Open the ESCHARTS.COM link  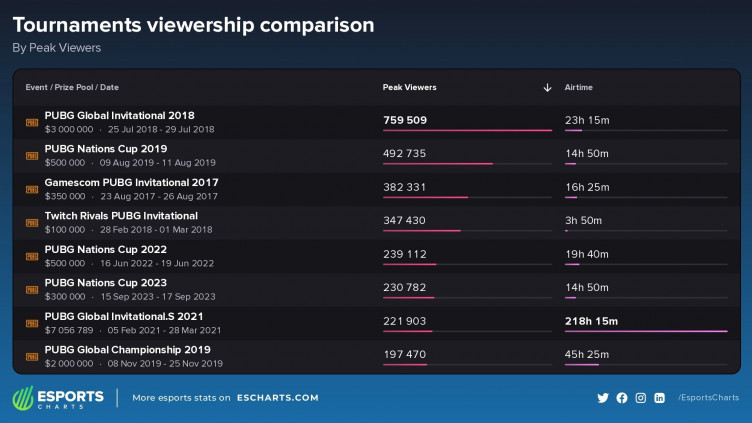point(278,398)
